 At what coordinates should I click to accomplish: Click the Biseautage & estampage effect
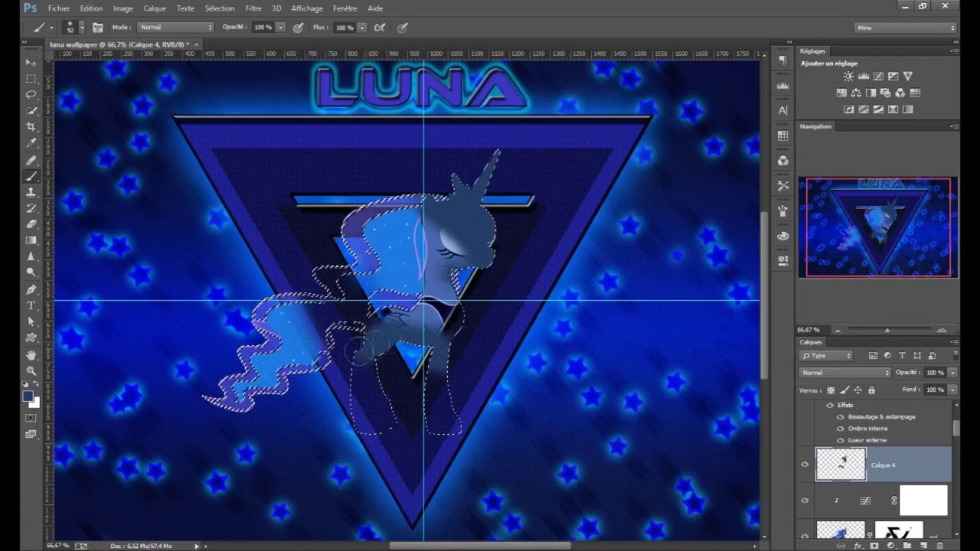[x=881, y=417]
